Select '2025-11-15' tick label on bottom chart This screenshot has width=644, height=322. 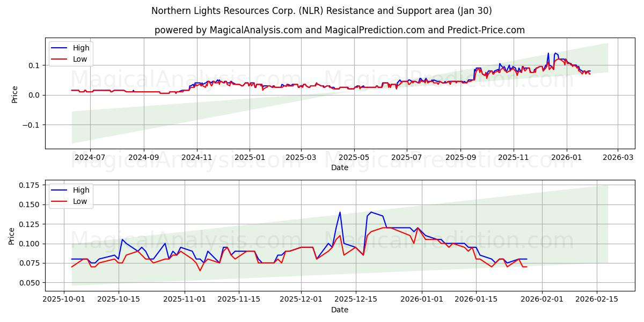[x=239, y=299]
